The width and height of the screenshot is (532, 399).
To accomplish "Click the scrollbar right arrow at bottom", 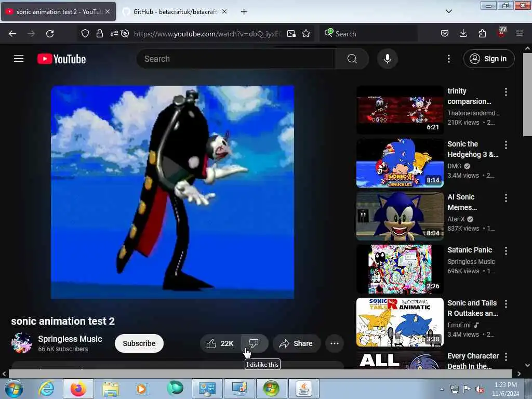I will (x=519, y=374).
